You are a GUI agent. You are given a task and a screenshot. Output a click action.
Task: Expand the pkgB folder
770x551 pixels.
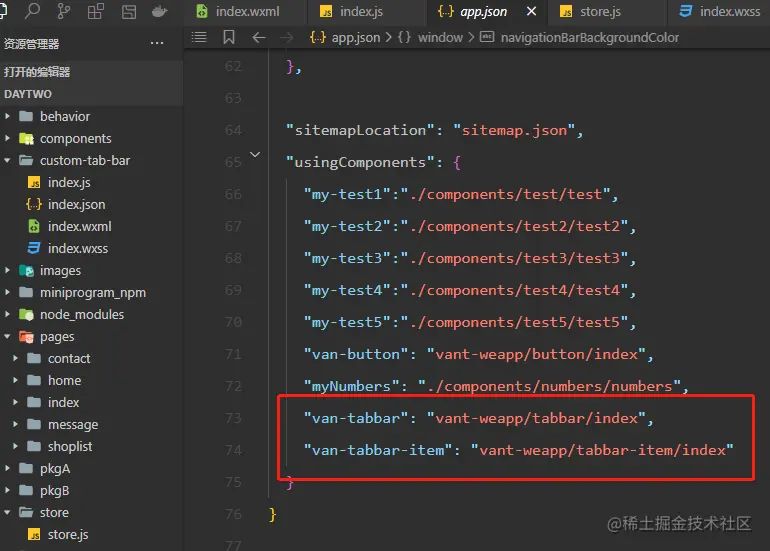[x=7, y=490]
